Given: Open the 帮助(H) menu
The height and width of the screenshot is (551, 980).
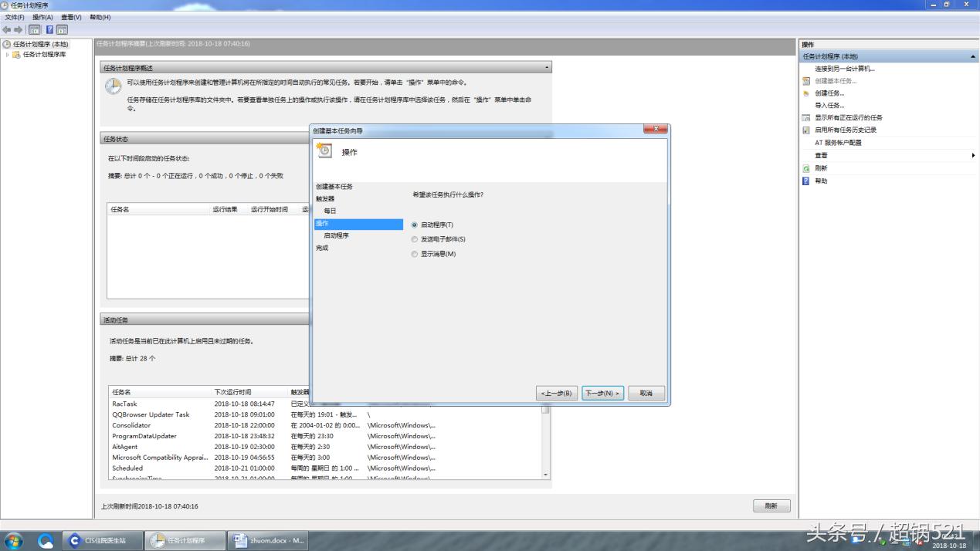Looking at the screenshot, I should tap(100, 17).
